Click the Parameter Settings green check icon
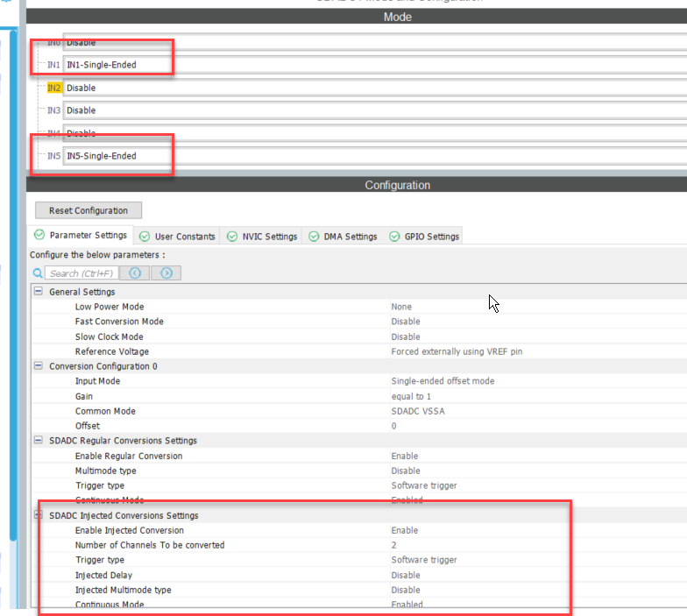Viewport: 687px width, 616px height. coord(39,235)
